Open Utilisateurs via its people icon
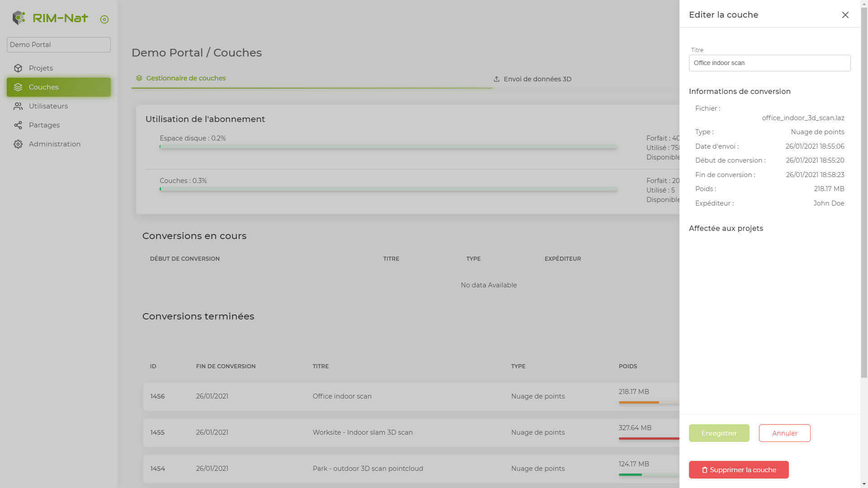 [18, 106]
